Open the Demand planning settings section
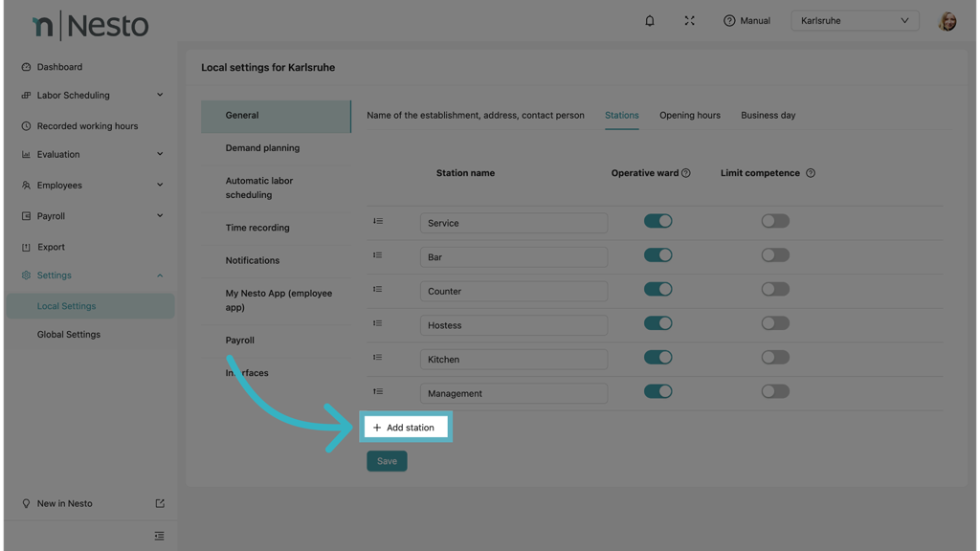The image size is (980, 551). coord(262,148)
